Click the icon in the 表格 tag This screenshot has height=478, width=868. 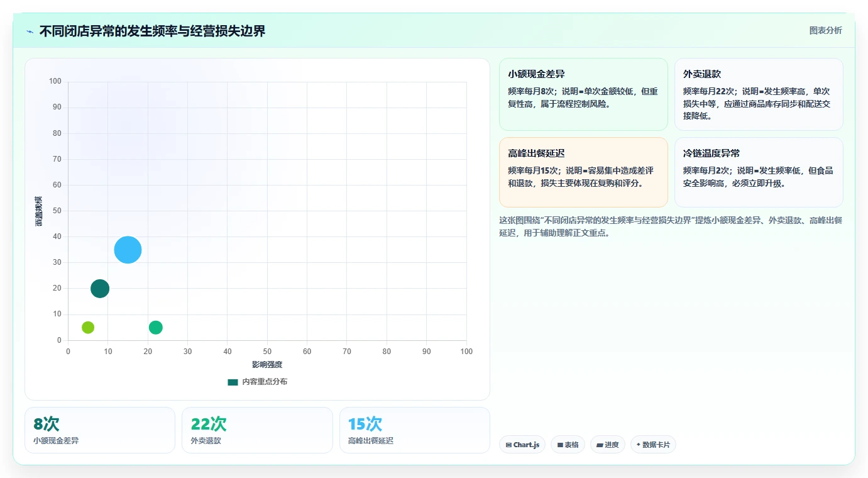coord(560,445)
